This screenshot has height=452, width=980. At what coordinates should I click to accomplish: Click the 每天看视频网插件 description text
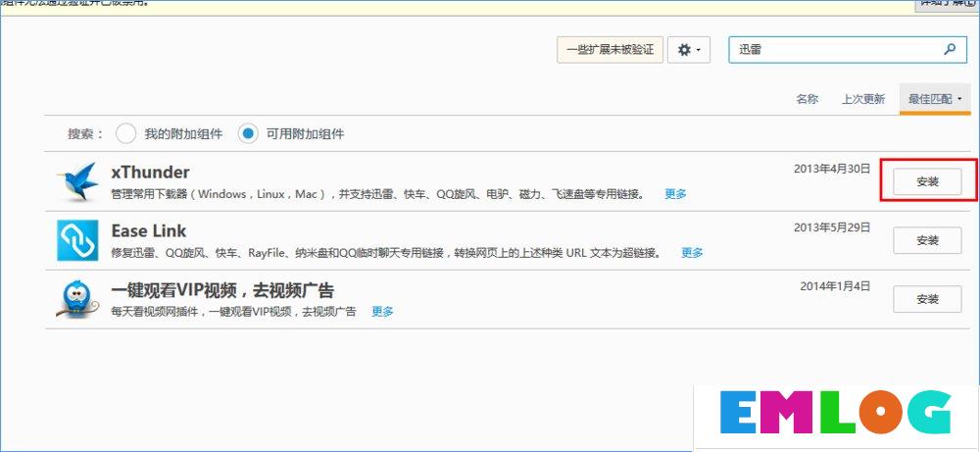coord(233,312)
